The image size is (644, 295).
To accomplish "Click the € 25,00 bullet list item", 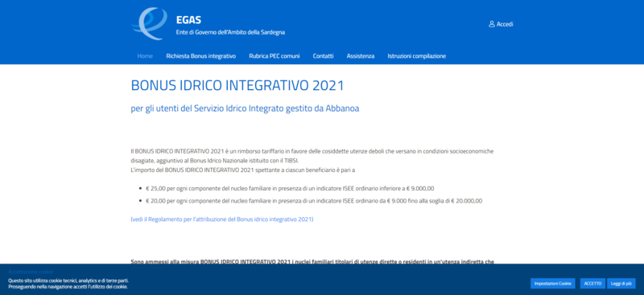I will click(290, 189).
